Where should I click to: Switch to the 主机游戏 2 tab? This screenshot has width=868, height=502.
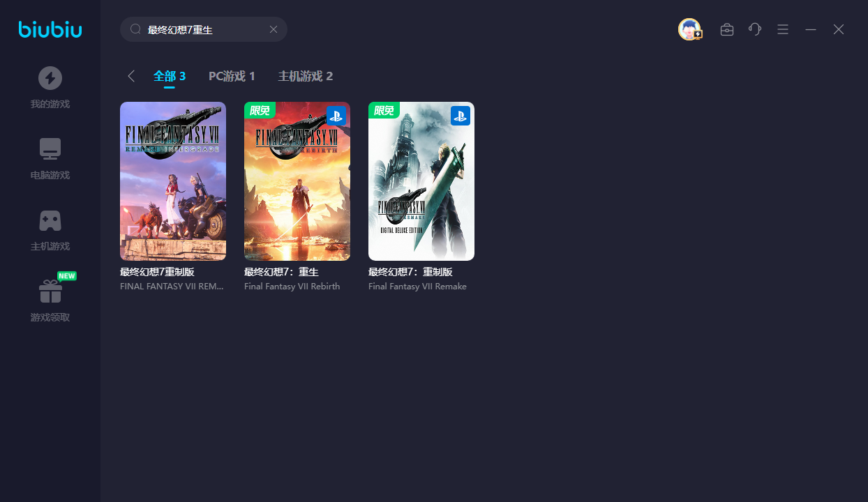(x=306, y=76)
